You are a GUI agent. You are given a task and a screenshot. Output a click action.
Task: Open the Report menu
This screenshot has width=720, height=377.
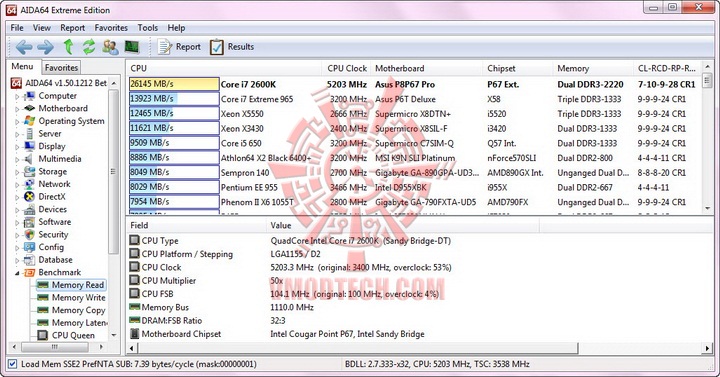pos(73,28)
